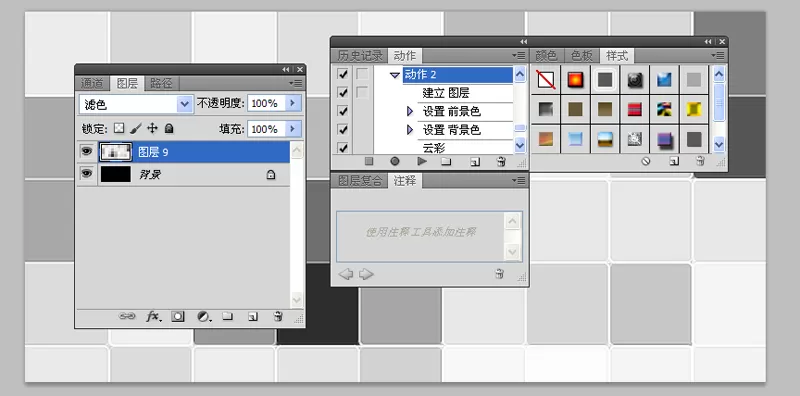Switch to the 历史记录 history tab
Image resolution: width=800 pixels, height=396 pixels.
point(360,55)
